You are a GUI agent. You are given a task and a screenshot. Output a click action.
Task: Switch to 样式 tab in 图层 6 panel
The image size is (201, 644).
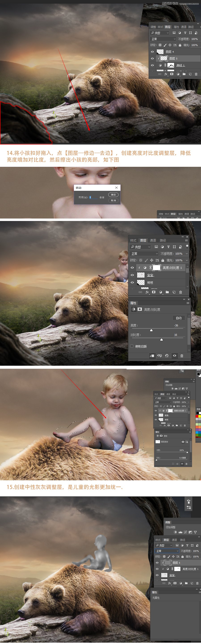pyautogui.click(x=158, y=540)
